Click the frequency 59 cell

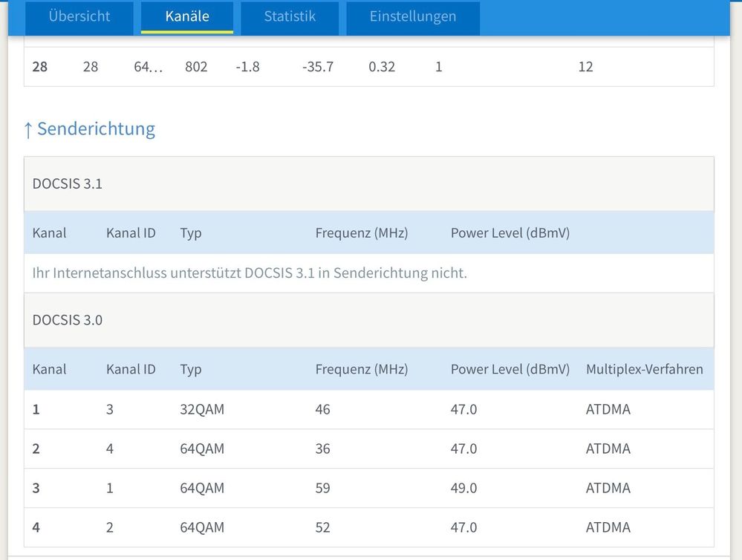(322, 488)
